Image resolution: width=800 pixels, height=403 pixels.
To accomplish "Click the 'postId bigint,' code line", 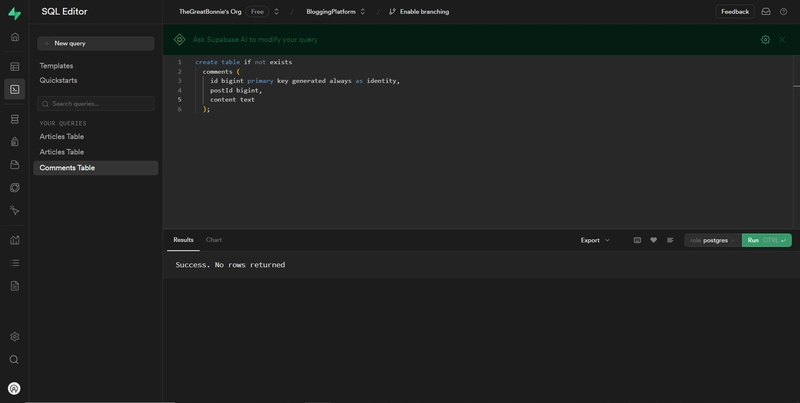I will (236, 90).
